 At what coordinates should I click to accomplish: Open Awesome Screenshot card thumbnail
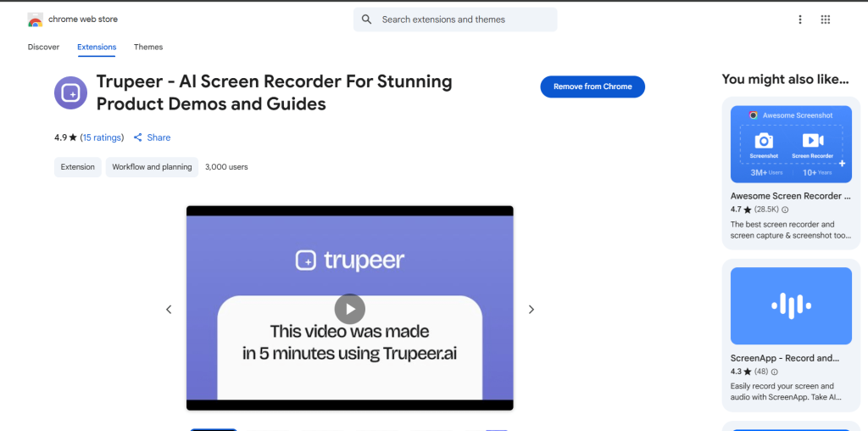tap(791, 144)
